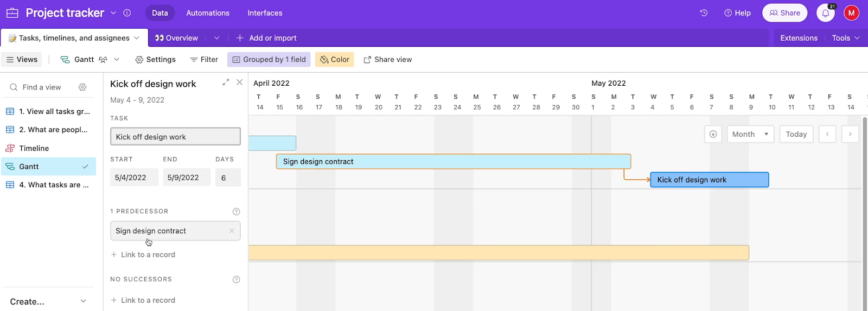Open the Color options
868x311 pixels.
[x=334, y=60]
